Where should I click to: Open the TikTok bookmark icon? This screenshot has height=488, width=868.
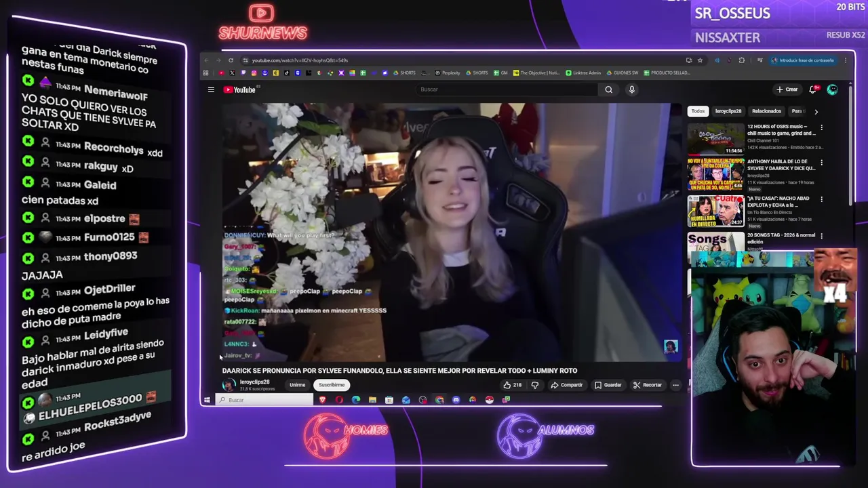tap(287, 73)
